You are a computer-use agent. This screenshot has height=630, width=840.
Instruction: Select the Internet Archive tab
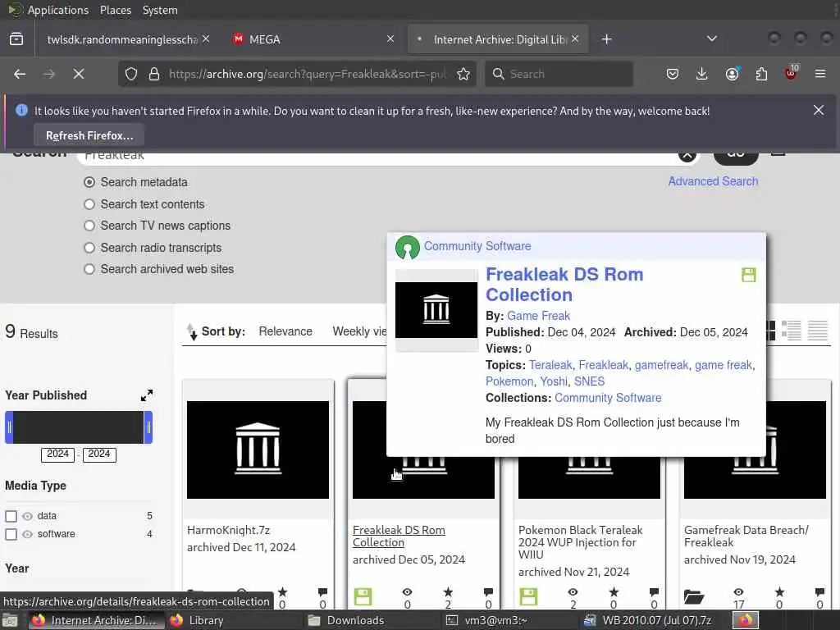500,39
